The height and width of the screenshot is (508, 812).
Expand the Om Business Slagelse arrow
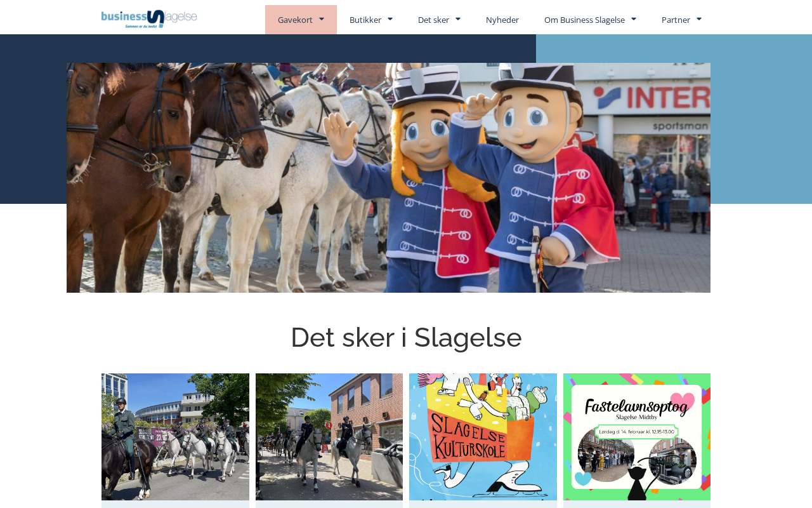(x=634, y=19)
